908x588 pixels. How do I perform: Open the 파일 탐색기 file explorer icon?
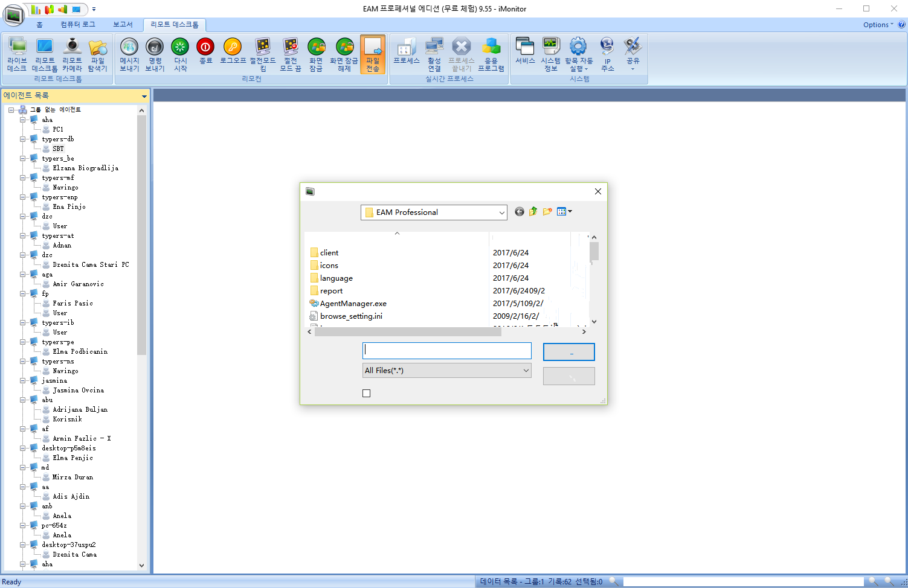(x=98, y=54)
